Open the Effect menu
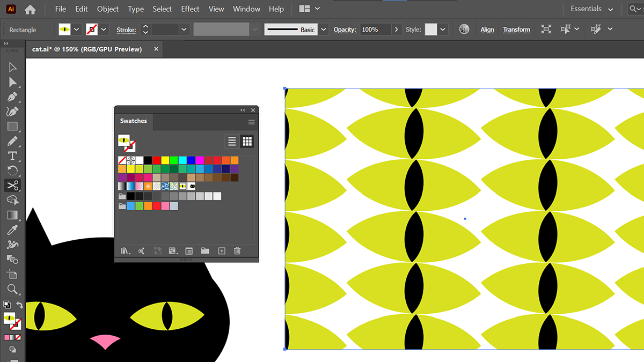This screenshot has height=362, width=644. [190, 9]
